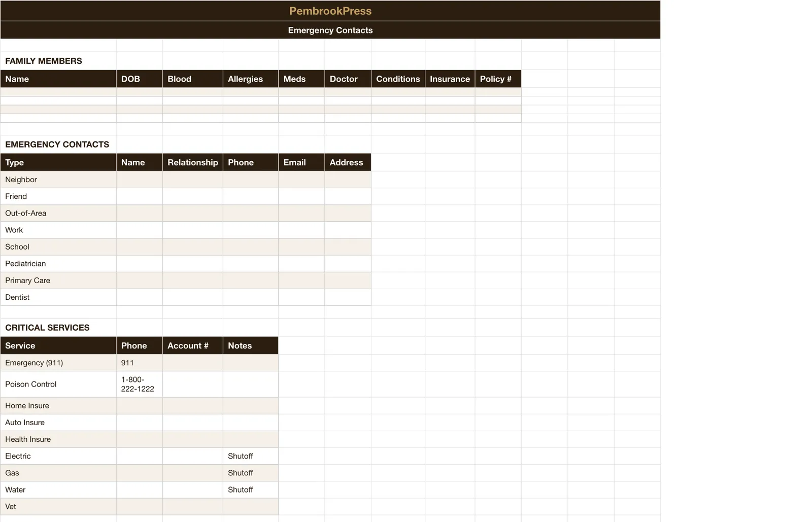812x522 pixels.
Task: Select the Shutoff note in Electric row
Action: [x=251, y=456]
